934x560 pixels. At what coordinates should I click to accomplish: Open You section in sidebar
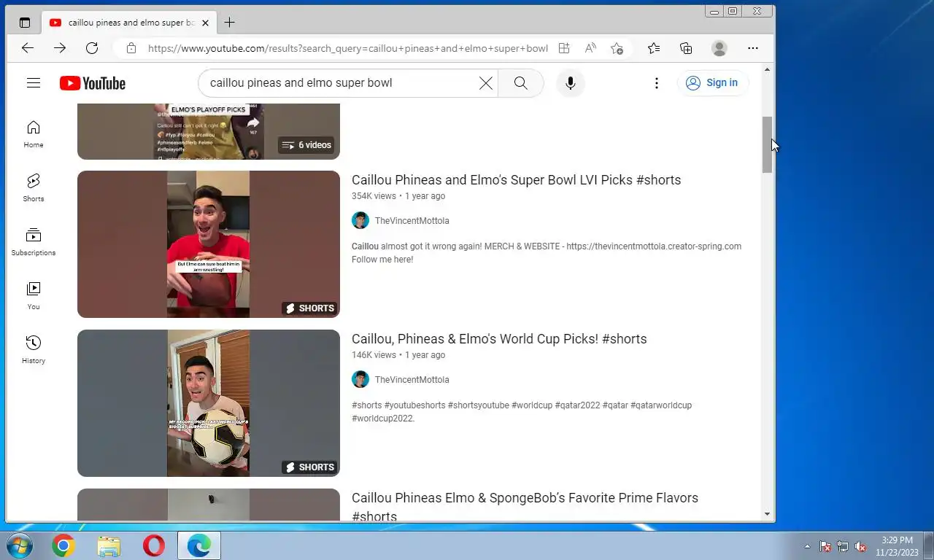pyautogui.click(x=34, y=296)
